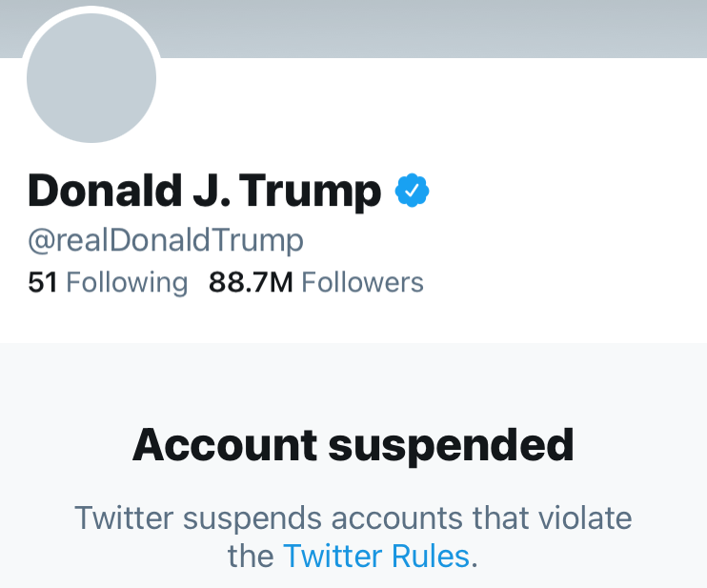Click the 'Twitter suspends accounts that violate' text
The width and height of the screenshot is (707, 588).
[353, 519]
